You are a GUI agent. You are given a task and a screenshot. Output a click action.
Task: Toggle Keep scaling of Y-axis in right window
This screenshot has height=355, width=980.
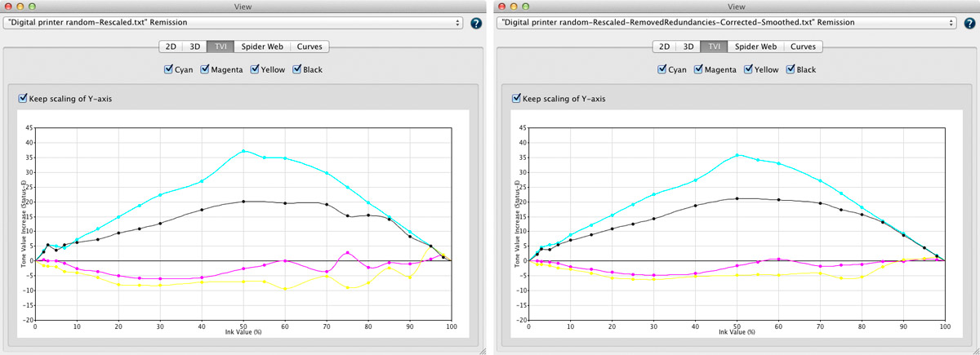(515, 99)
